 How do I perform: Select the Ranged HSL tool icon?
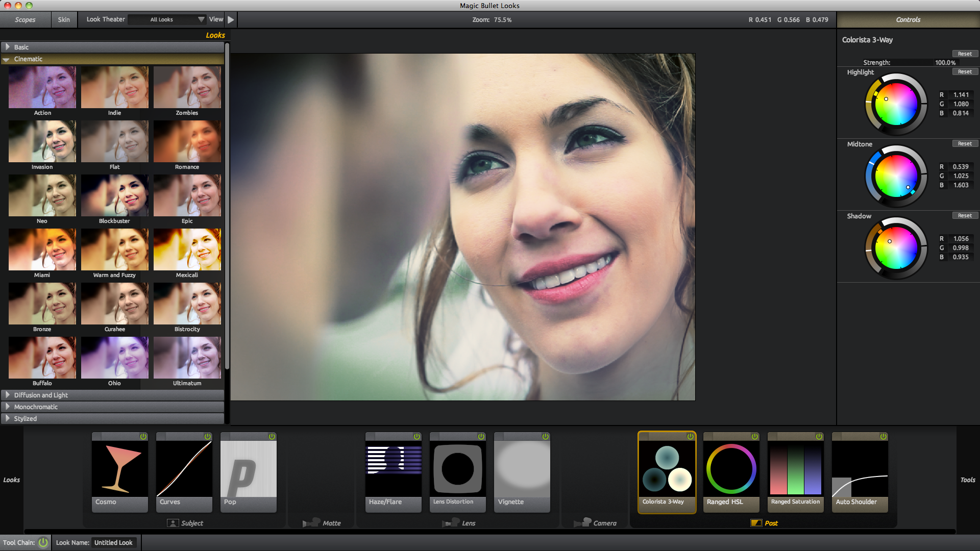click(731, 469)
